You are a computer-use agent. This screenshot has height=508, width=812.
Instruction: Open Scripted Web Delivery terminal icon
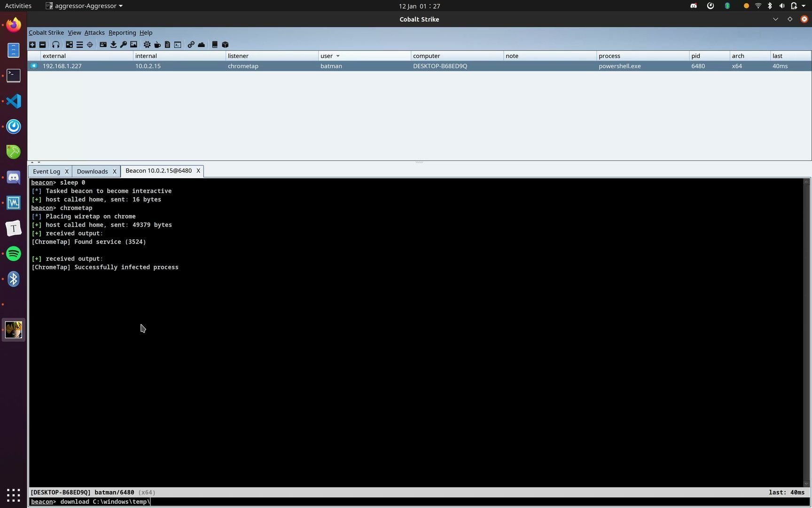coord(178,45)
